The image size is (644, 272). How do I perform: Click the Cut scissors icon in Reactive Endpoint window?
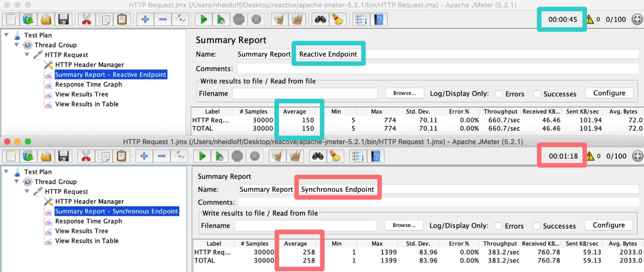click(87, 19)
